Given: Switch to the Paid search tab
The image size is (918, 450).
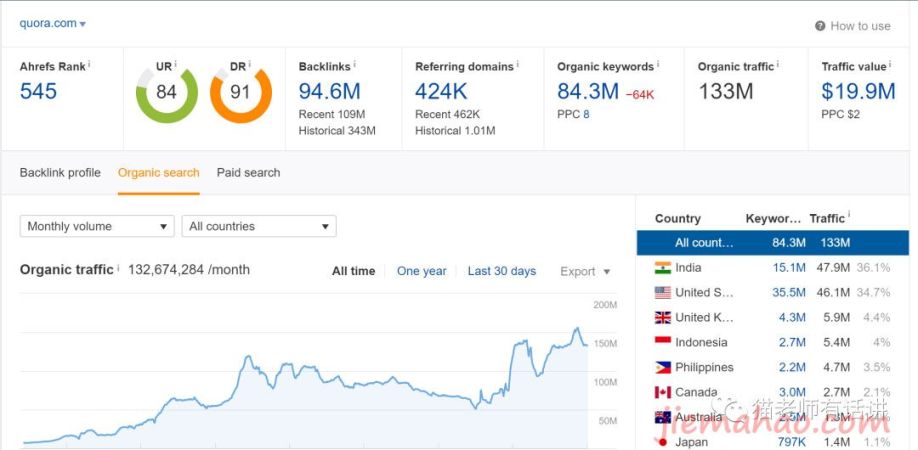Looking at the screenshot, I should (x=248, y=173).
